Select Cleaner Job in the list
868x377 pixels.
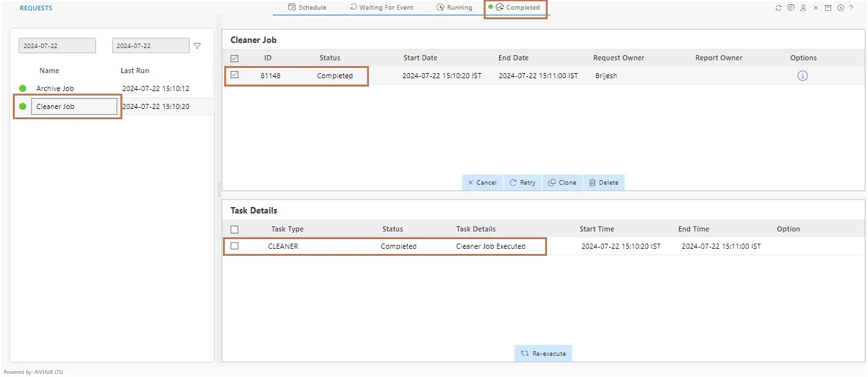pyautogui.click(x=74, y=106)
